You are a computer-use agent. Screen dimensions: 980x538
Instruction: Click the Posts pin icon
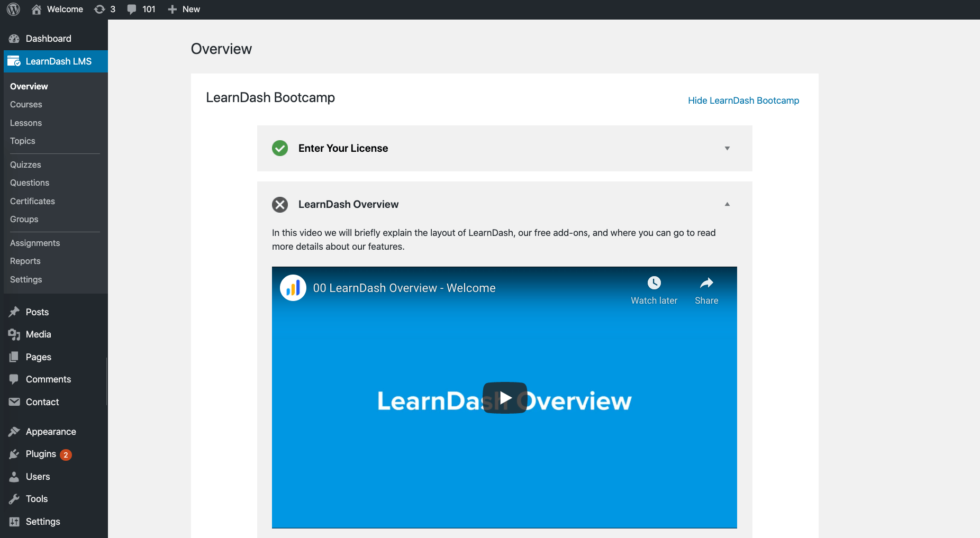(x=14, y=312)
